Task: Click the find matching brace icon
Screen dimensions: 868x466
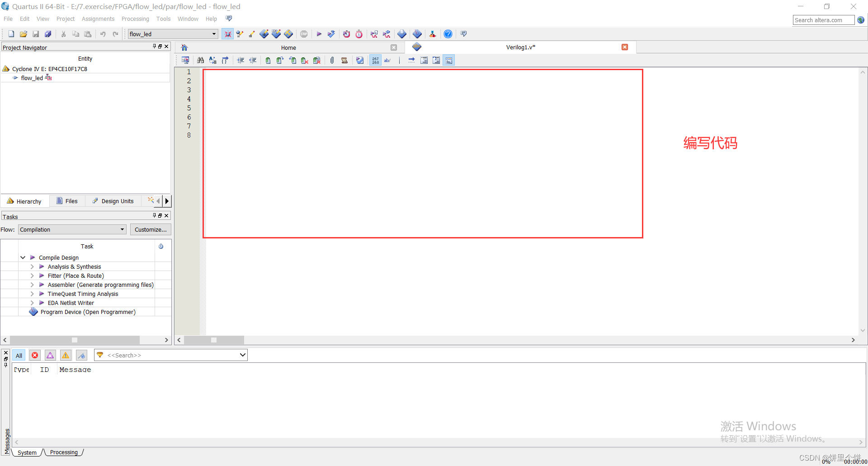Action: (x=225, y=60)
